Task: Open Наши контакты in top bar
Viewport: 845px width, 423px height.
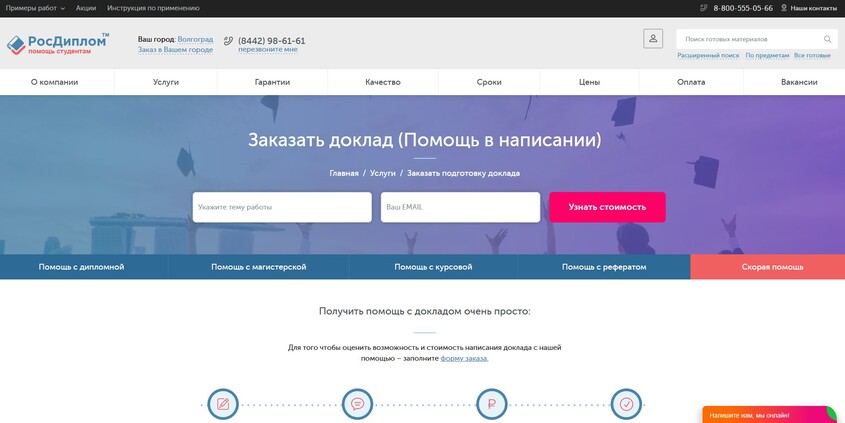Action: [x=813, y=8]
